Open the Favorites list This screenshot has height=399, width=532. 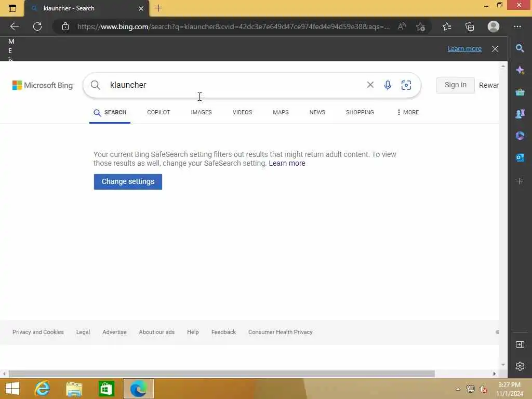click(447, 26)
